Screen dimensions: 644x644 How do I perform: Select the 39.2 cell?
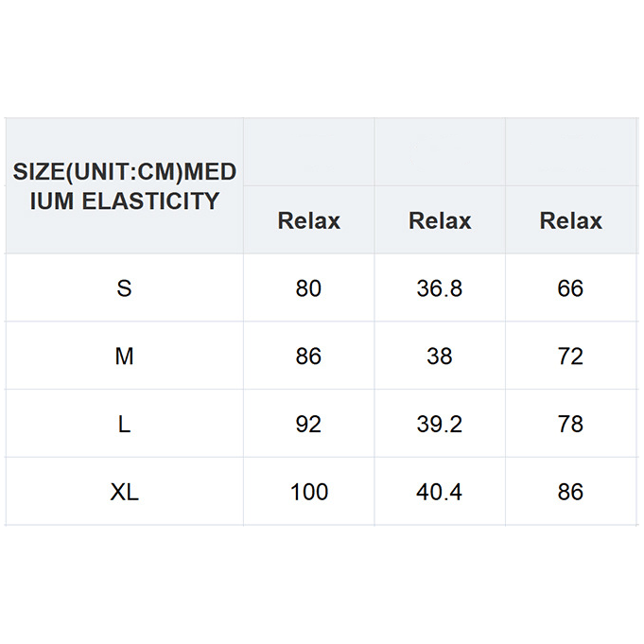[x=440, y=425]
